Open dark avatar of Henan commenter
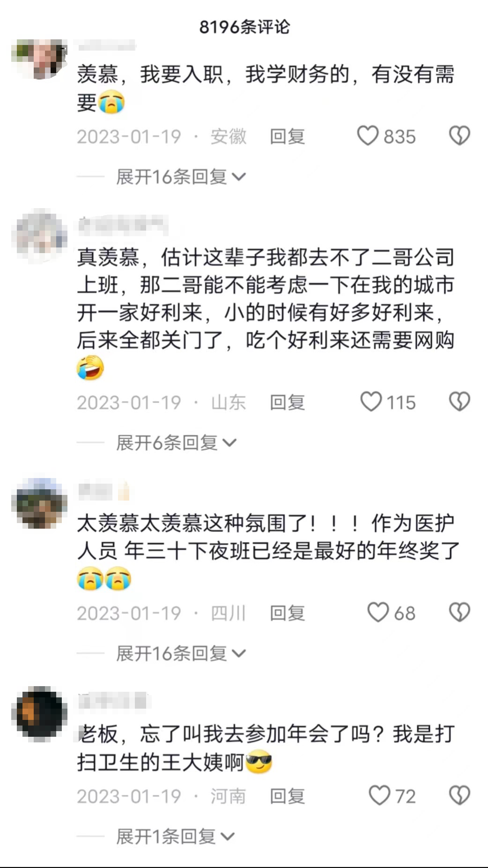Viewport: 488px width, 868px height. click(39, 714)
